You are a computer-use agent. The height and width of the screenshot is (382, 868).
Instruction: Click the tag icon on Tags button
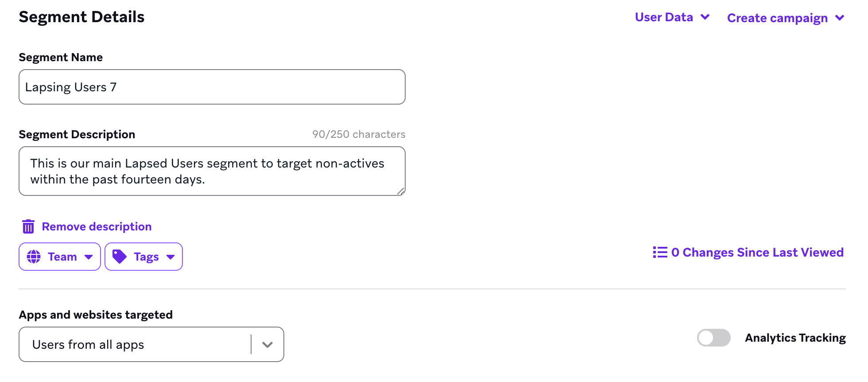pos(120,257)
